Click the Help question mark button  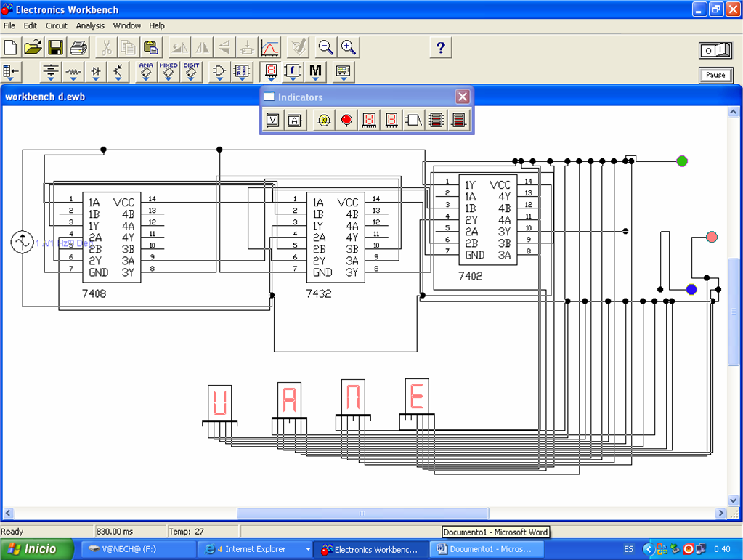[x=441, y=48]
